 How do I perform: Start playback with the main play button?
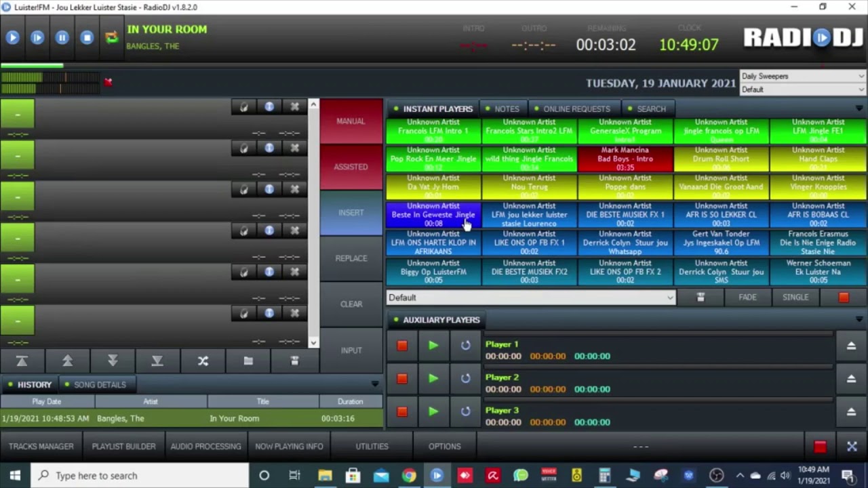[12, 38]
